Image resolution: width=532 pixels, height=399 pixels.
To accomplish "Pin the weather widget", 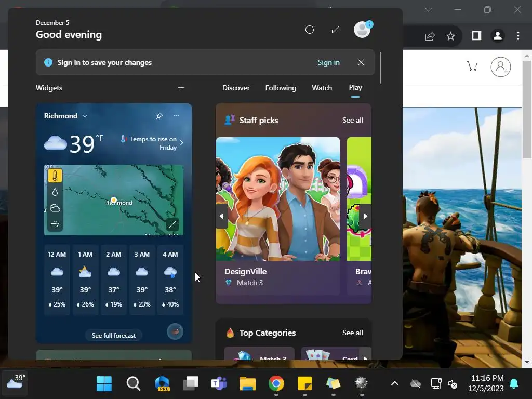I will [x=159, y=116].
